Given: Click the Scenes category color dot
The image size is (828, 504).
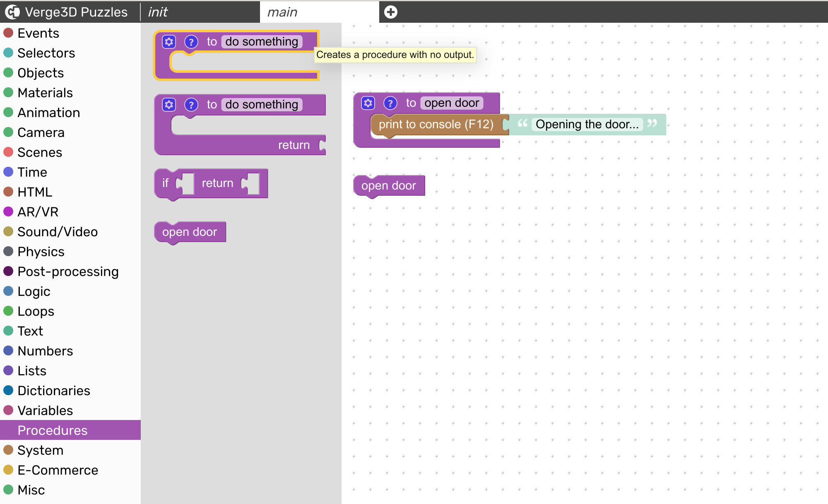Looking at the screenshot, I should (x=8, y=152).
